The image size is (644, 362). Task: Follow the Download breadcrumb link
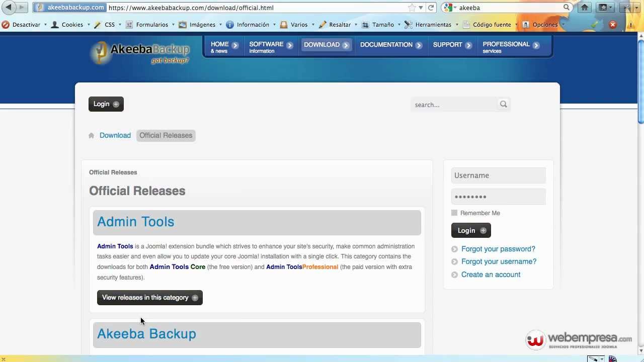[x=115, y=135]
